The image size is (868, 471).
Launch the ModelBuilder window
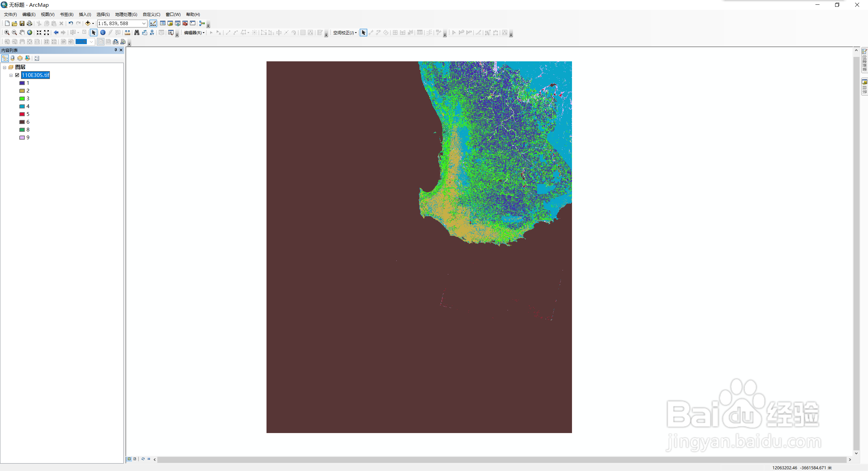point(202,23)
